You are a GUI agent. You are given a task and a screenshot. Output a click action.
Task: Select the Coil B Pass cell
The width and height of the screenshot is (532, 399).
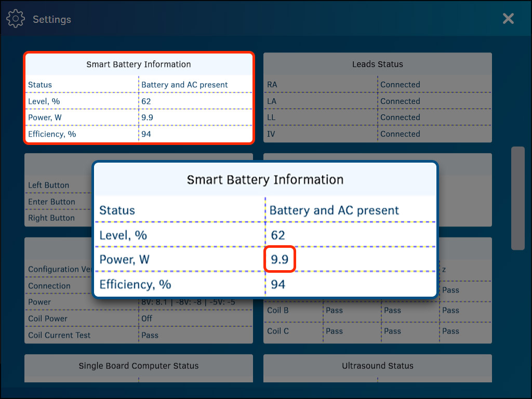tap(334, 310)
